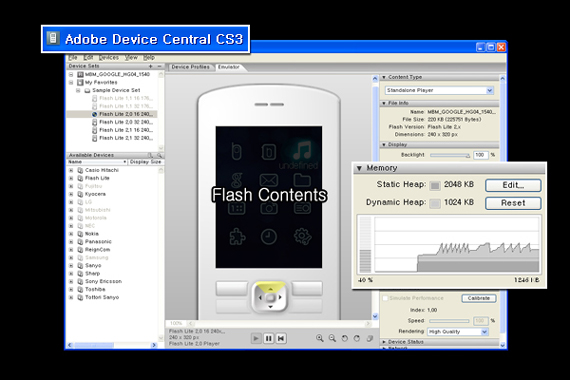Click the Pause button in emulator controls
Viewport: 570px width, 380px height.
[269, 339]
